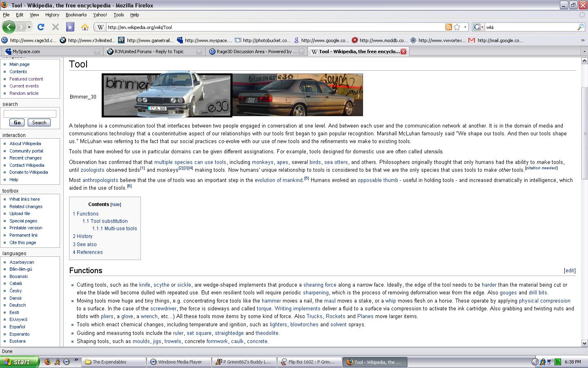Expand the bookmarks toolbar overflow chevron
Viewport: 588px width, 368px height.
(583, 40)
